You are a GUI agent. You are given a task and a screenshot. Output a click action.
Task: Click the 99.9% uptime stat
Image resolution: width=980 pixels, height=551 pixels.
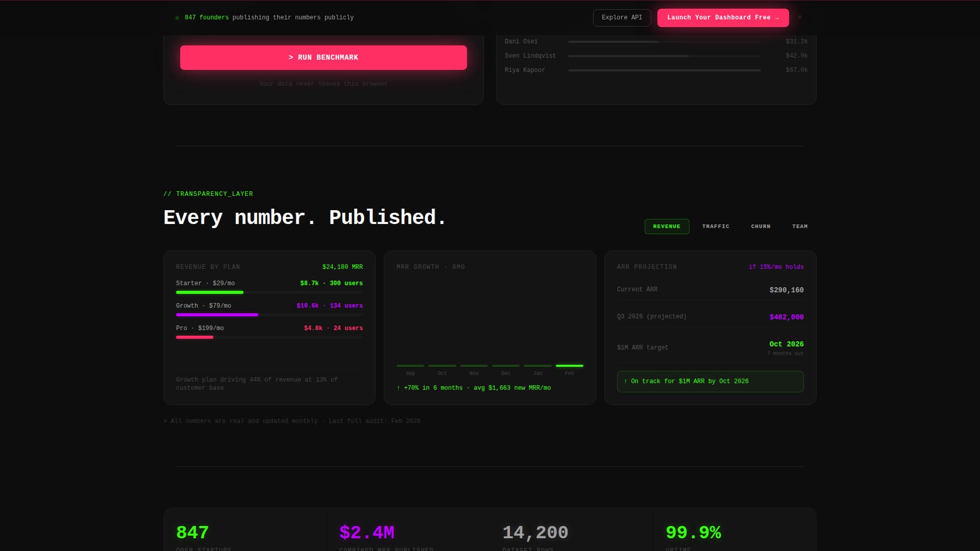(x=693, y=533)
